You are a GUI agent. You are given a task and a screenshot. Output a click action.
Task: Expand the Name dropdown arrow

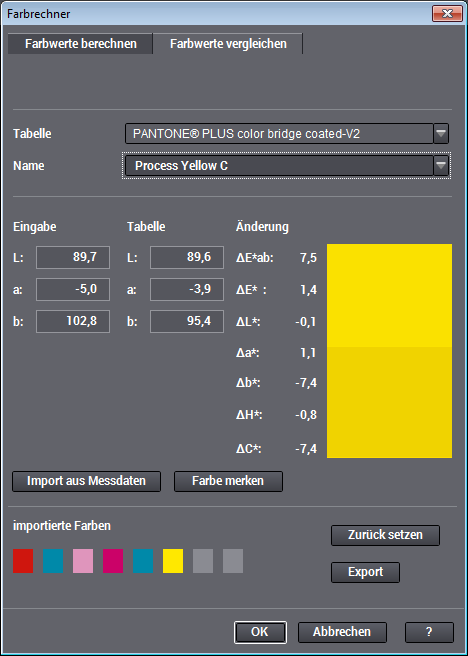pos(441,166)
